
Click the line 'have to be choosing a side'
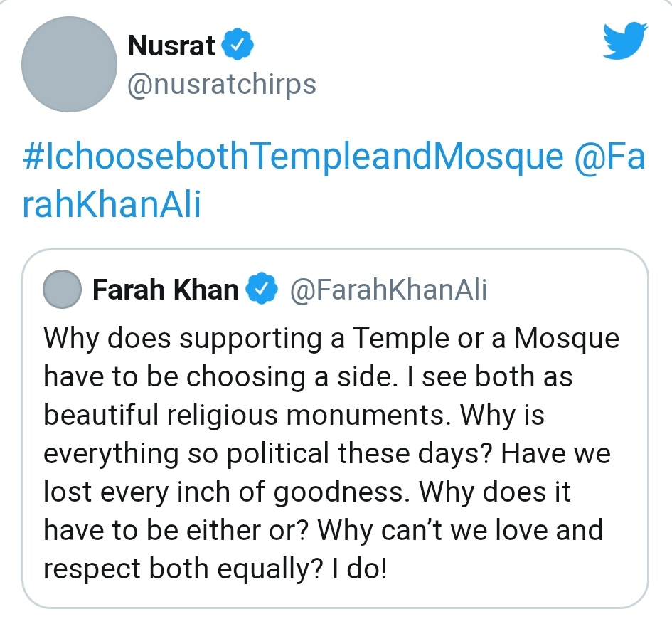(x=308, y=377)
